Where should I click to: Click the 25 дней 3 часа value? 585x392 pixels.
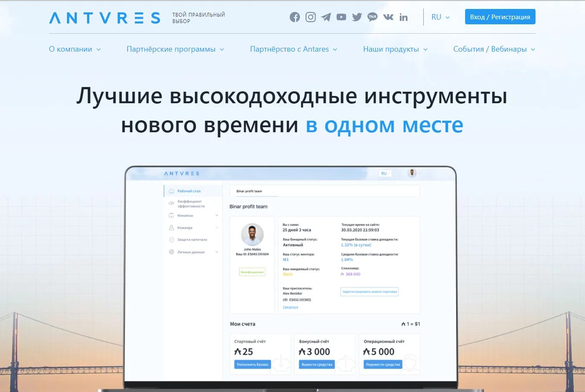tap(297, 230)
